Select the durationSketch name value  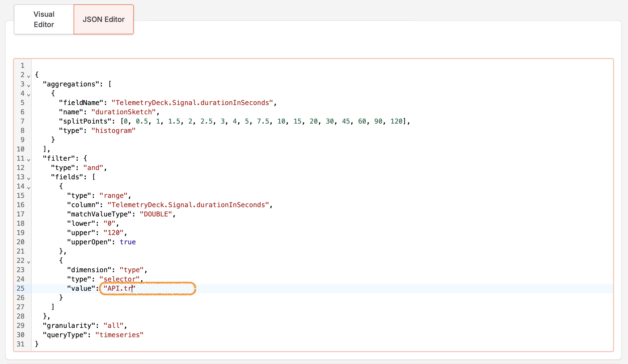[x=124, y=112]
